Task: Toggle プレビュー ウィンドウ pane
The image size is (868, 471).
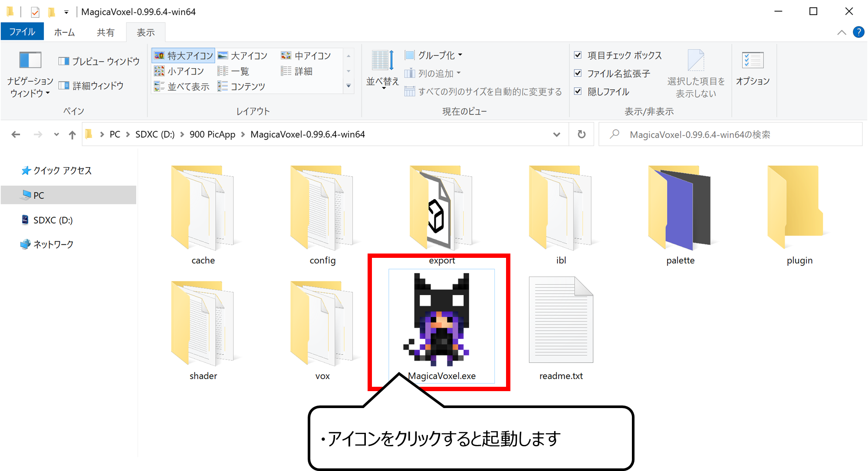Action: click(x=99, y=61)
